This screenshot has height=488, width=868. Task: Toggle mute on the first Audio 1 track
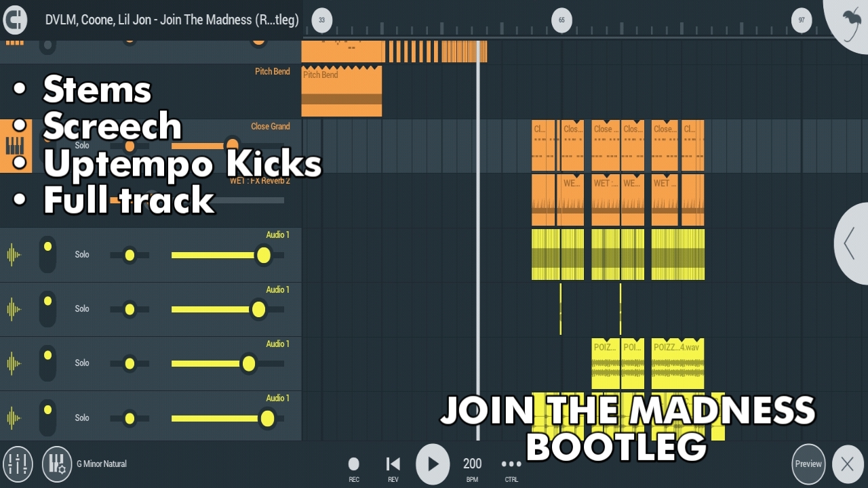(x=47, y=254)
